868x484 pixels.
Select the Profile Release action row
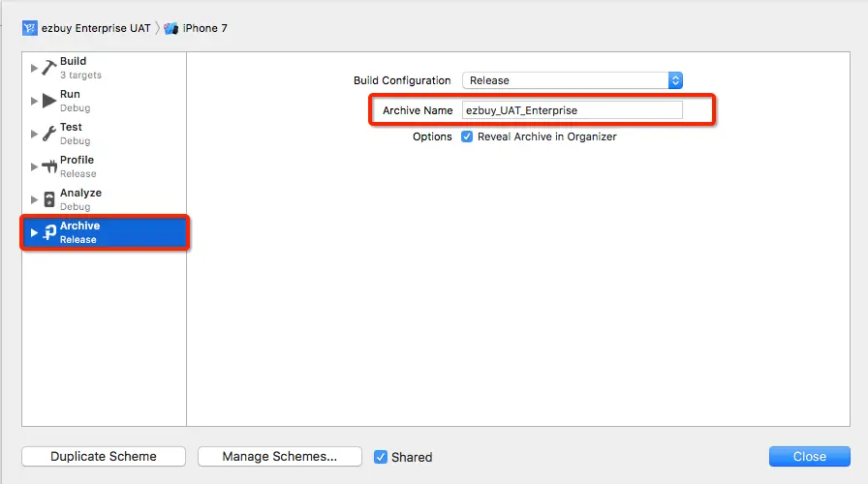(104, 166)
